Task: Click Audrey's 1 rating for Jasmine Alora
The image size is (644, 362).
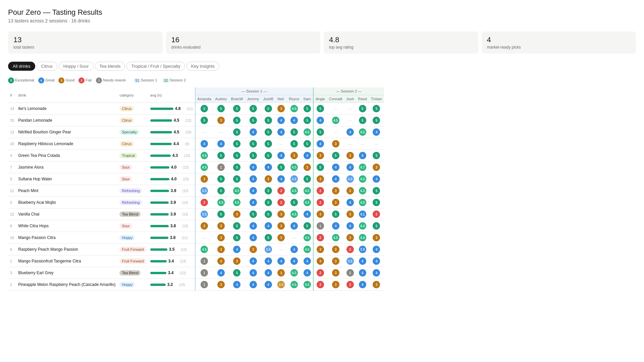Action: pos(221,167)
